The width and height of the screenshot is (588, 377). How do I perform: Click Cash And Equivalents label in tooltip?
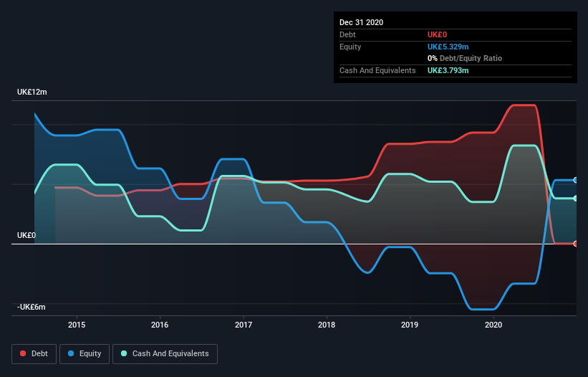click(x=377, y=70)
